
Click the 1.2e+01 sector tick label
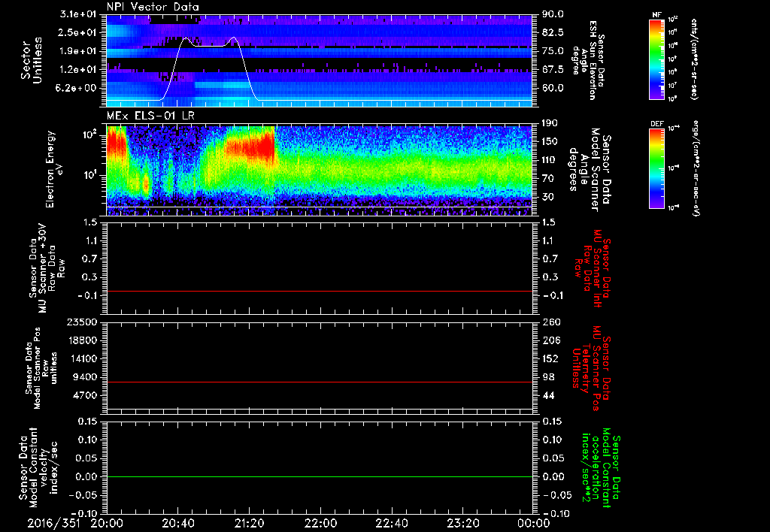pyautogui.click(x=78, y=70)
